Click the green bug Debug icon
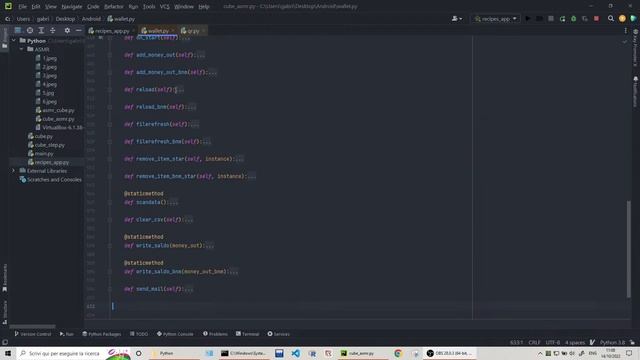Viewport: 640px width, 360px height. click(573, 19)
